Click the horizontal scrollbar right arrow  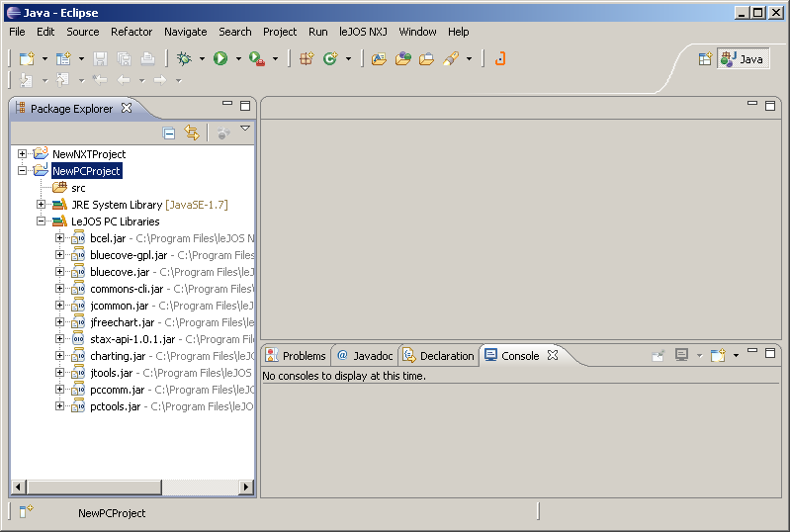tap(246, 487)
